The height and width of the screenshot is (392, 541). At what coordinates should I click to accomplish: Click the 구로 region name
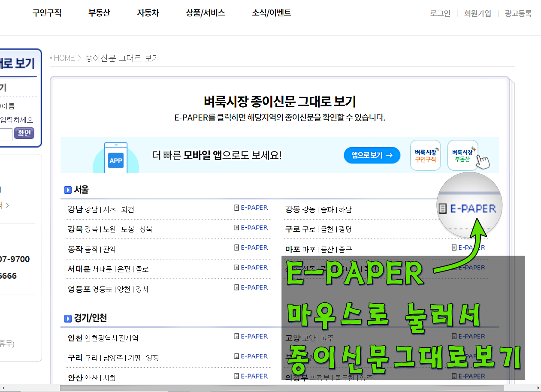click(x=293, y=229)
